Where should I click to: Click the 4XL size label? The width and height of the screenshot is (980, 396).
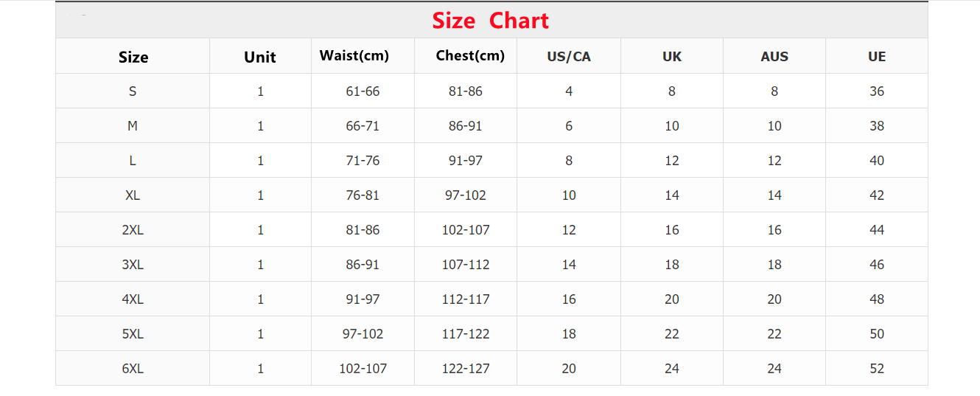coord(133,299)
